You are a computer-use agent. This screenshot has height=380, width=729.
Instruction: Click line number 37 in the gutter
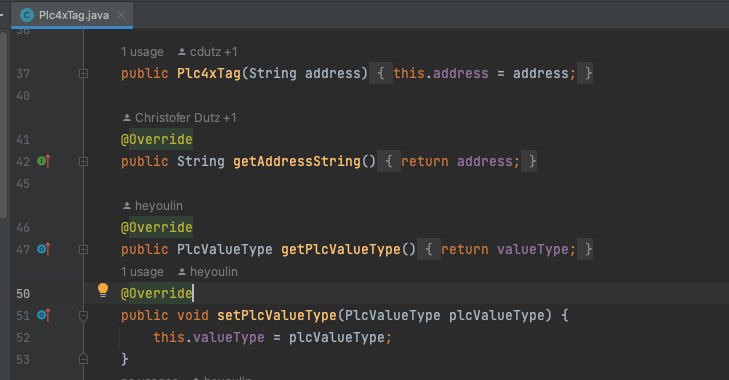coord(23,73)
